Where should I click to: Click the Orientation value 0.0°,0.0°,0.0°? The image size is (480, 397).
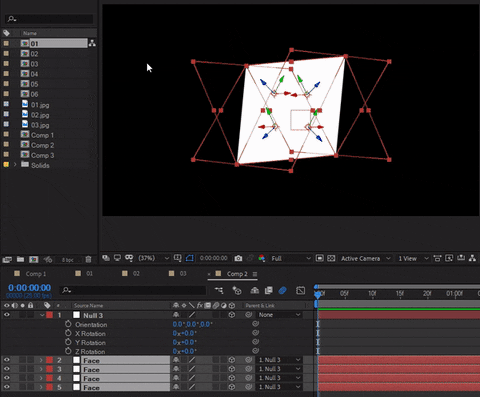coord(192,324)
